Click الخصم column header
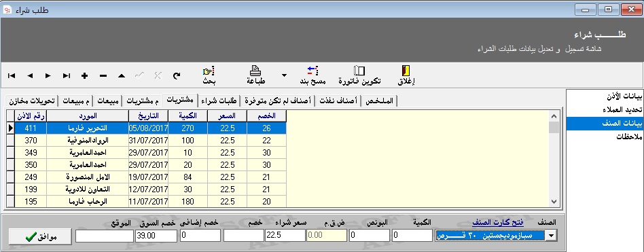 click(266, 116)
